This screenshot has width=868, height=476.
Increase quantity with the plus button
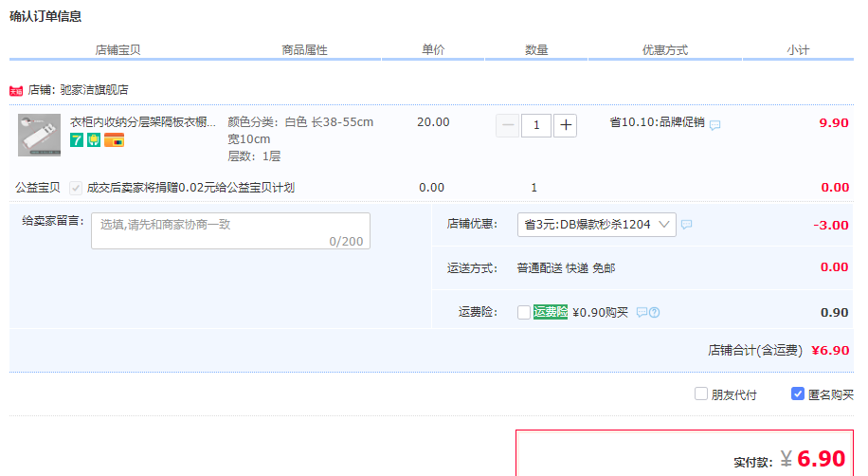[565, 125]
